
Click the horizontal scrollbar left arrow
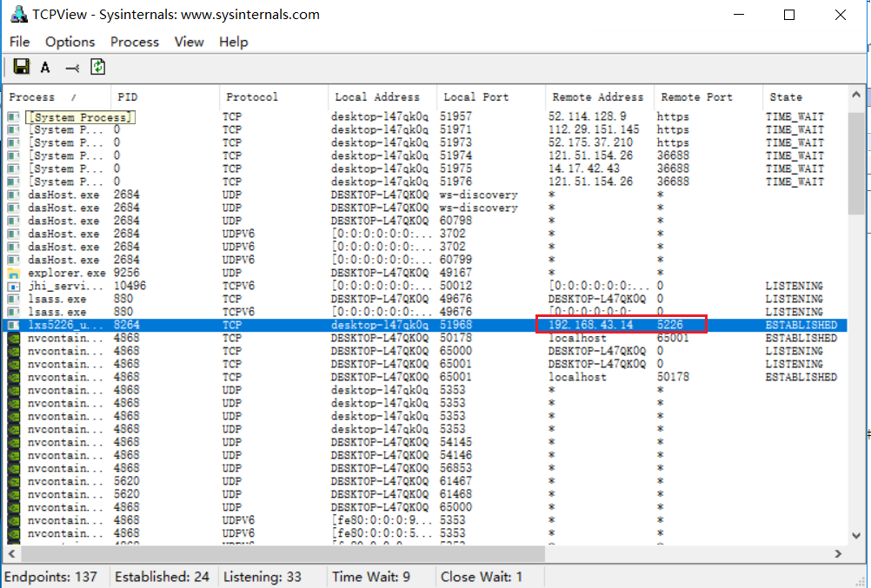tap(11, 553)
